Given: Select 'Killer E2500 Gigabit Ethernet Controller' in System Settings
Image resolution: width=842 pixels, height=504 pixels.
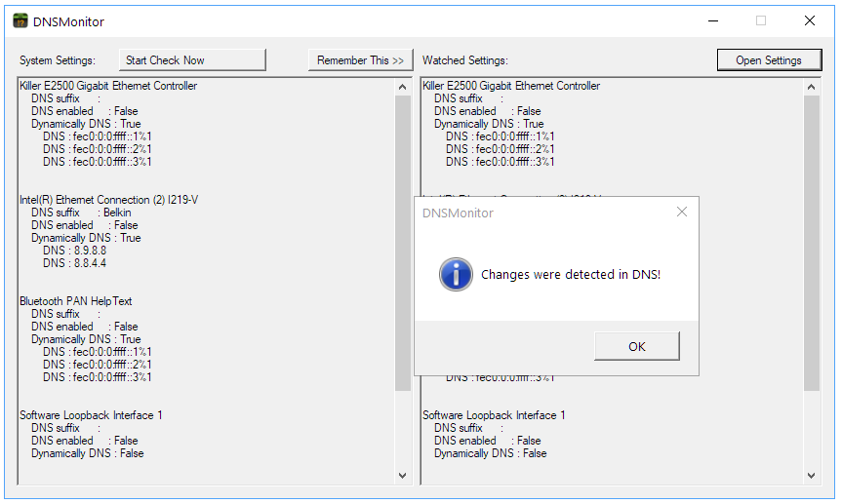Looking at the screenshot, I should pos(108,86).
